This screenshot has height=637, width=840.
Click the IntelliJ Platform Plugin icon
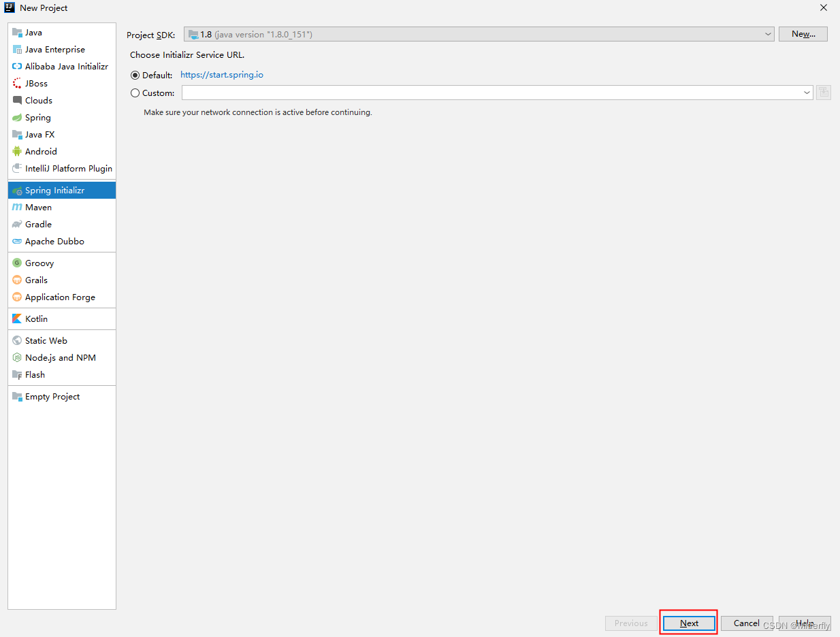click(17, 169)
